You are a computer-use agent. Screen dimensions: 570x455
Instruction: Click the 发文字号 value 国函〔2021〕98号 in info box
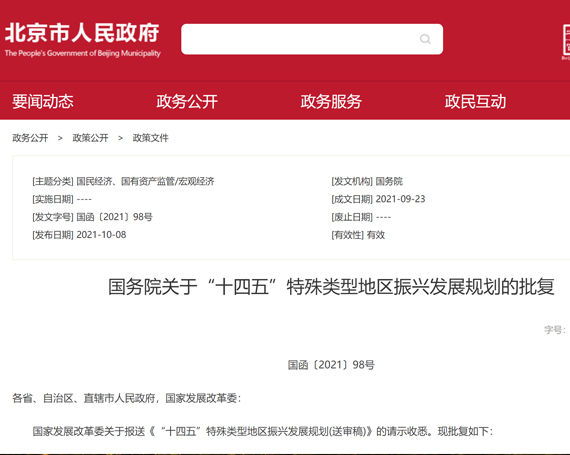click(x=115, y=217)
